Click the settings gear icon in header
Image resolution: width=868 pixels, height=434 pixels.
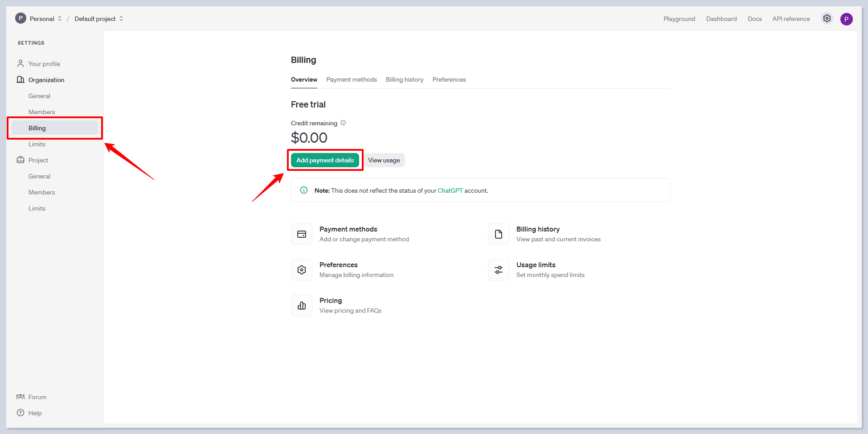coord(827,19)
